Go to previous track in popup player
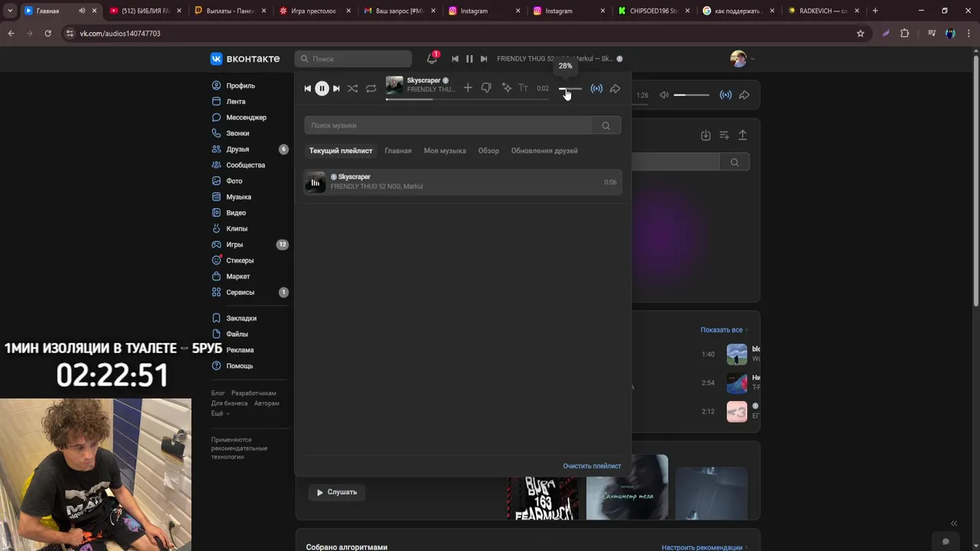Viewport: 980px width, 551px height. pos(308,89)
